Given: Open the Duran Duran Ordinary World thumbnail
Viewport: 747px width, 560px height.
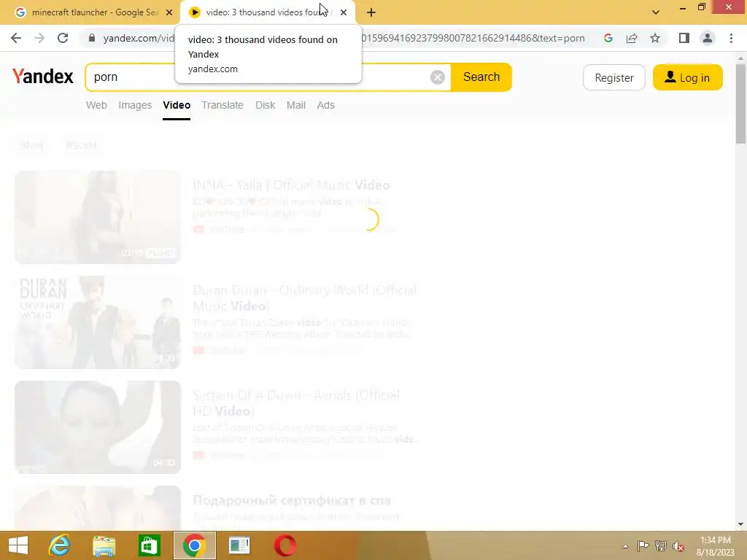Looking at the screenshot, I should (x=98, y=322).
